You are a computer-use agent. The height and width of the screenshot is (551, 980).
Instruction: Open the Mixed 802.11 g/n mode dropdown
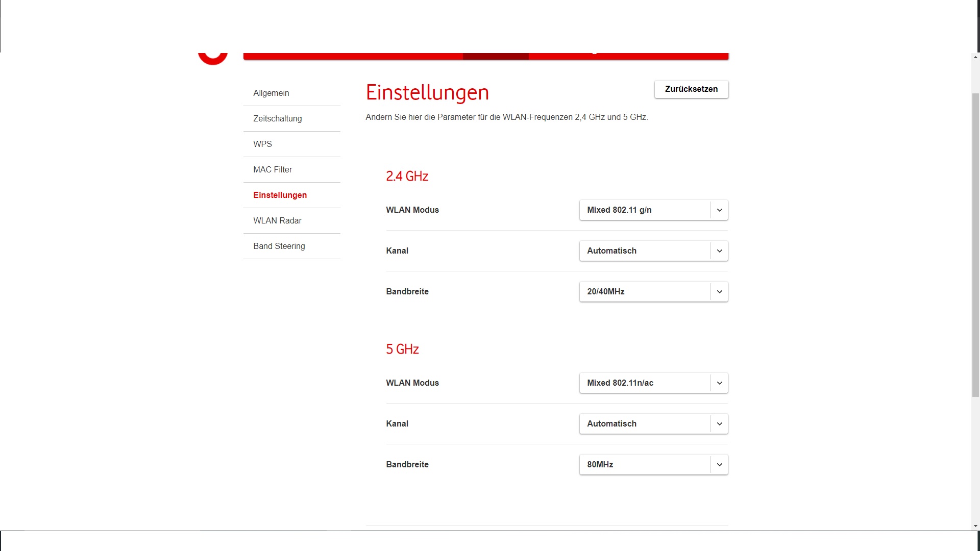[644, 210]
